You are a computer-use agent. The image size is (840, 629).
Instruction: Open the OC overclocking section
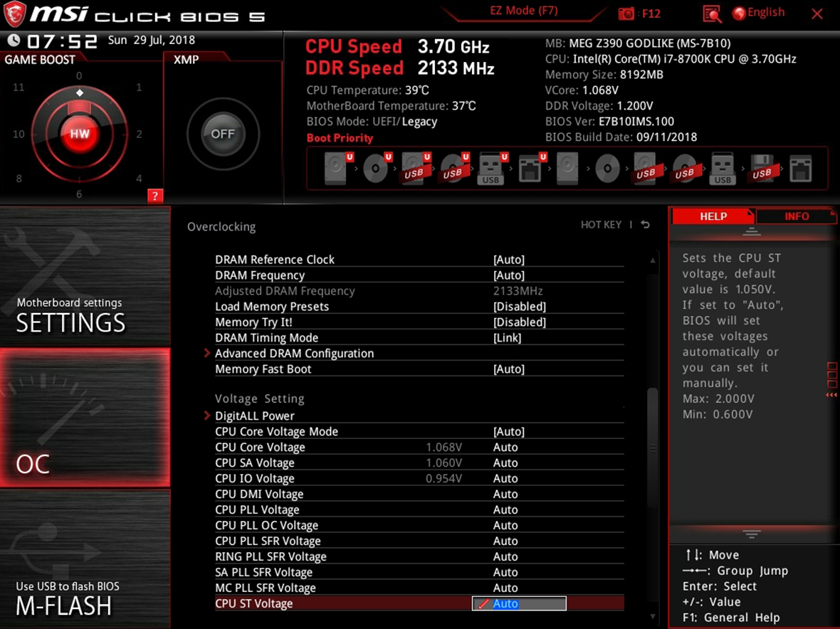[x=85, y=418]
